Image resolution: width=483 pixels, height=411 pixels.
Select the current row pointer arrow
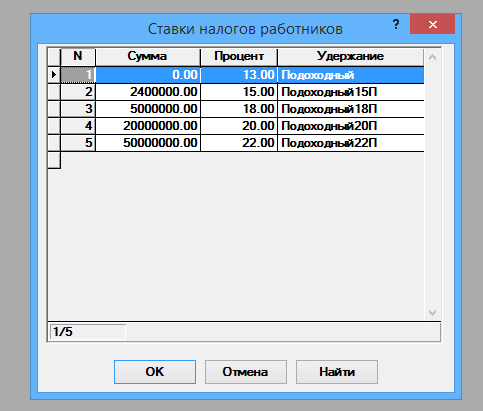click(x=54, y=75)
